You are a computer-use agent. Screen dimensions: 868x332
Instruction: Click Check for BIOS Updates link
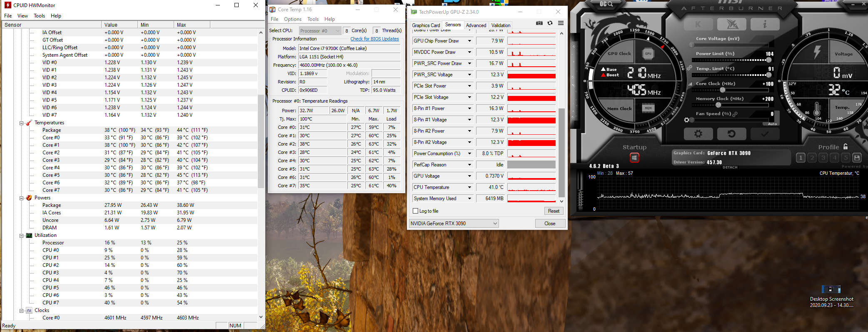[374, 39]
